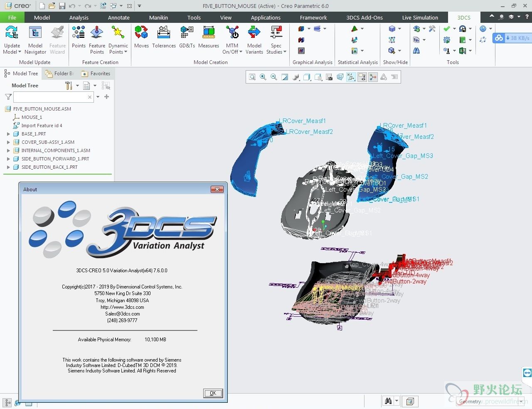This screenshot has width=532, height=409.
Task: Click the Refit zoom icon in the view toolbar
Action: [252, 77]
